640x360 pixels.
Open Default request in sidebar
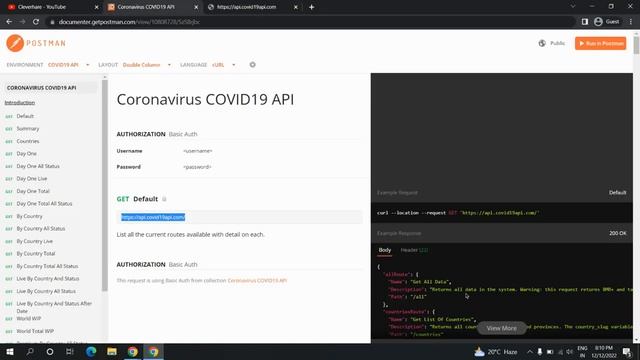(25, 116)
